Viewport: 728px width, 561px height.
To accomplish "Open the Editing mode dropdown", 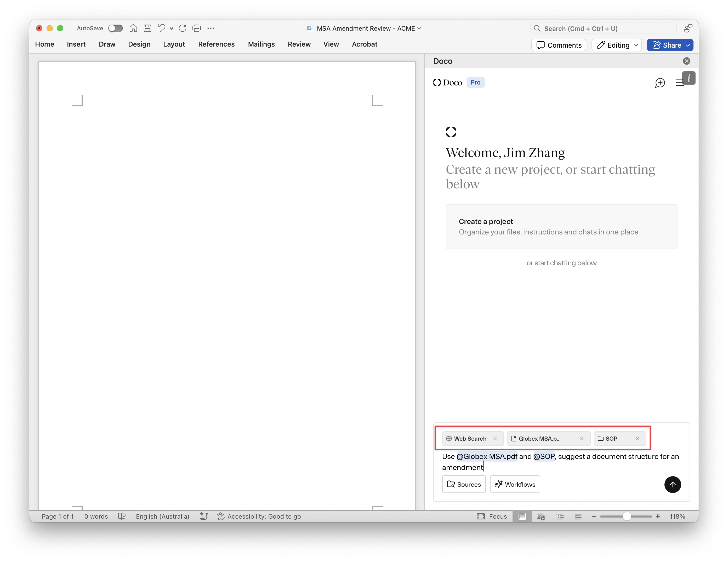I will coord(616,45).
